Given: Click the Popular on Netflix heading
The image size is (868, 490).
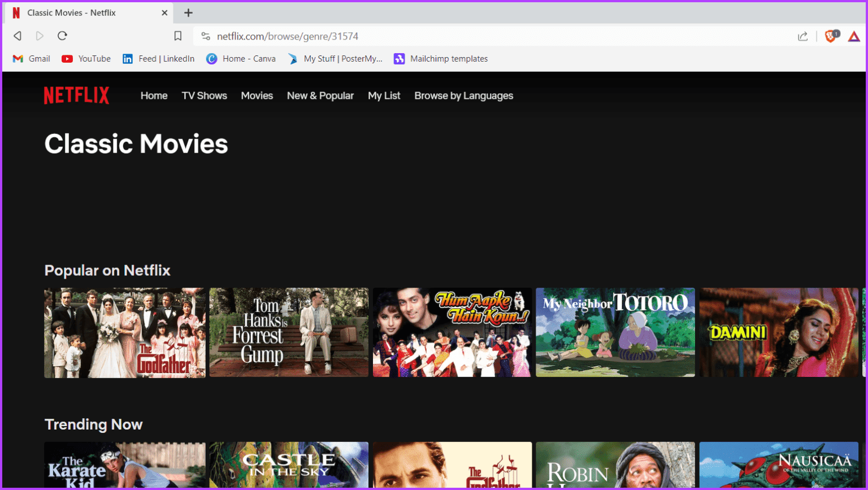Looking at the screenshot, I should (107, 270).
